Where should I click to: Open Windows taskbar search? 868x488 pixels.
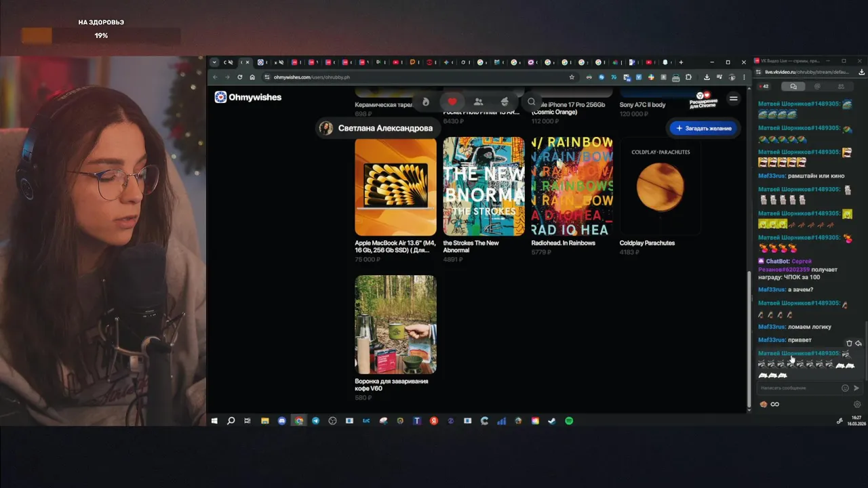click(231, 421)
